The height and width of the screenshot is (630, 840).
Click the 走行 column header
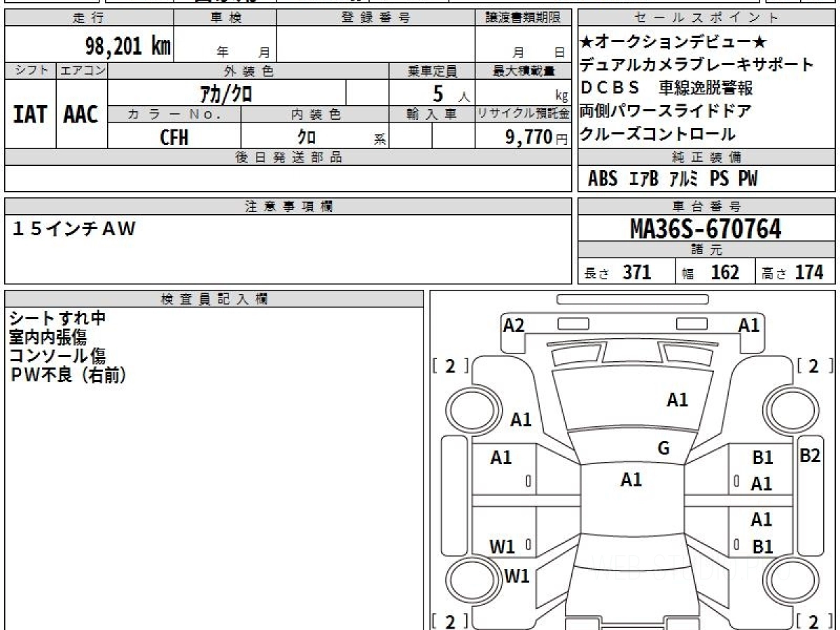tap(88, 18)
